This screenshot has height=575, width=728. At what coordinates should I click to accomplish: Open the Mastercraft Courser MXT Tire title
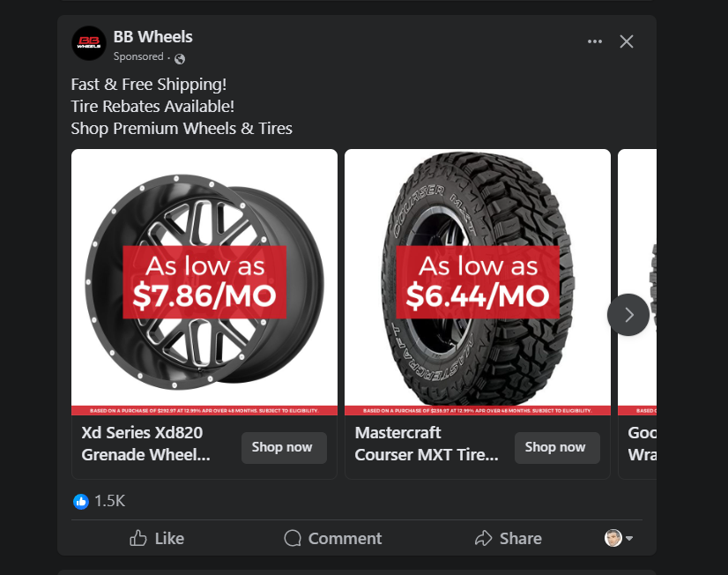coord(427,444)
